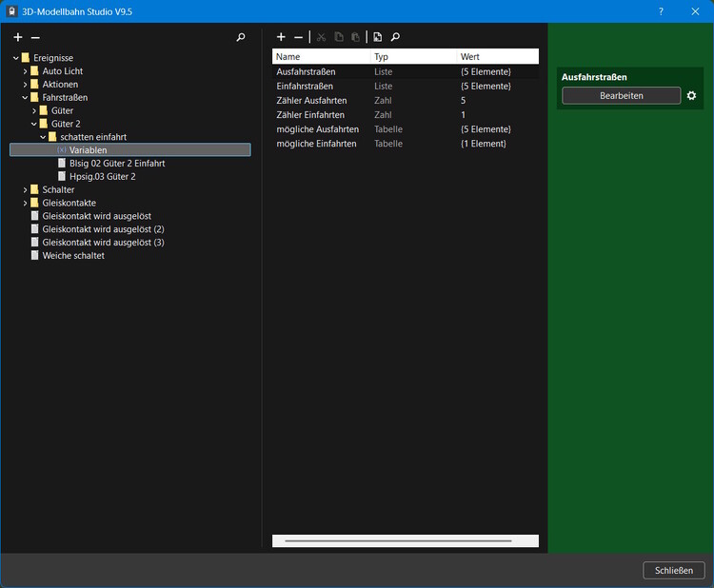Open search in the variables toolbar

click(395, 37)
